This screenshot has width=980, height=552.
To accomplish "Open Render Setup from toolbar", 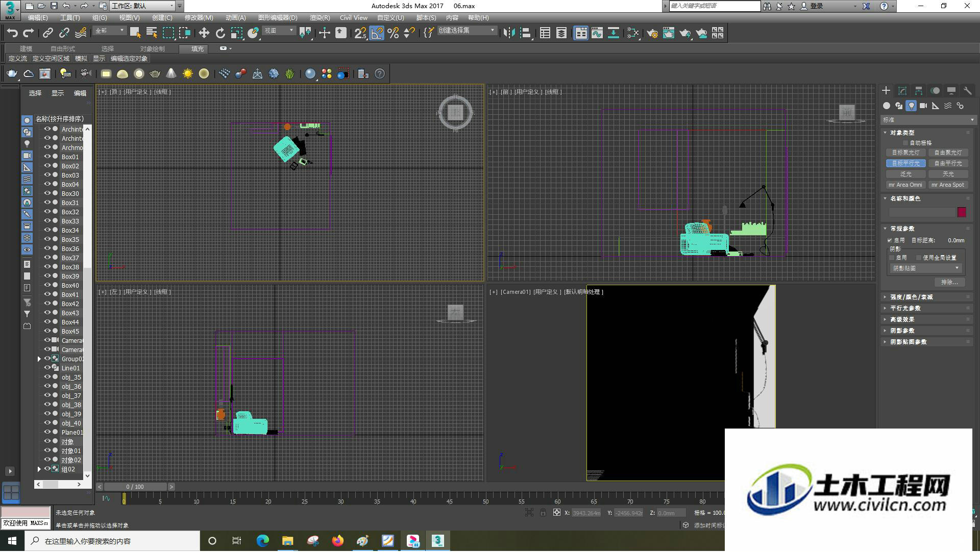I will 652,33.
